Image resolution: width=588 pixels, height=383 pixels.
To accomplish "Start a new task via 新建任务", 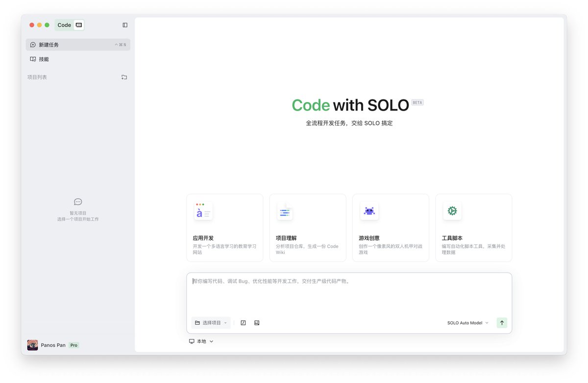I will tap(78, 45).
